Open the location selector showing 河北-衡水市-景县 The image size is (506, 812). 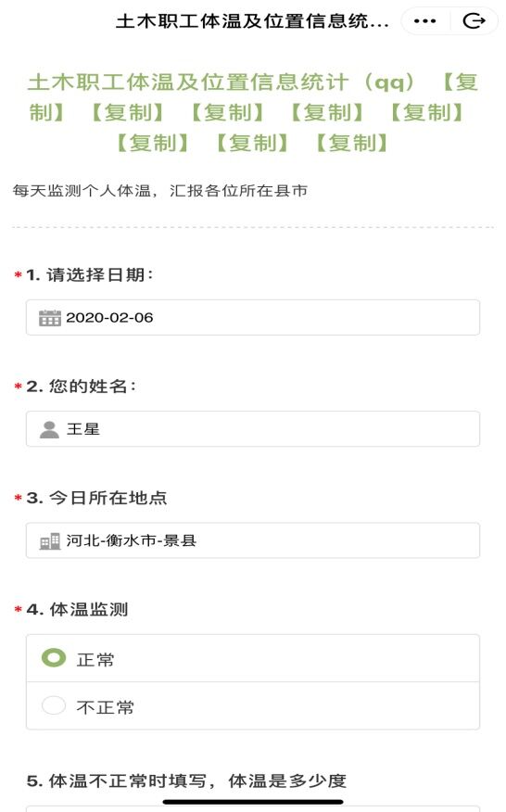click(253, 540)
